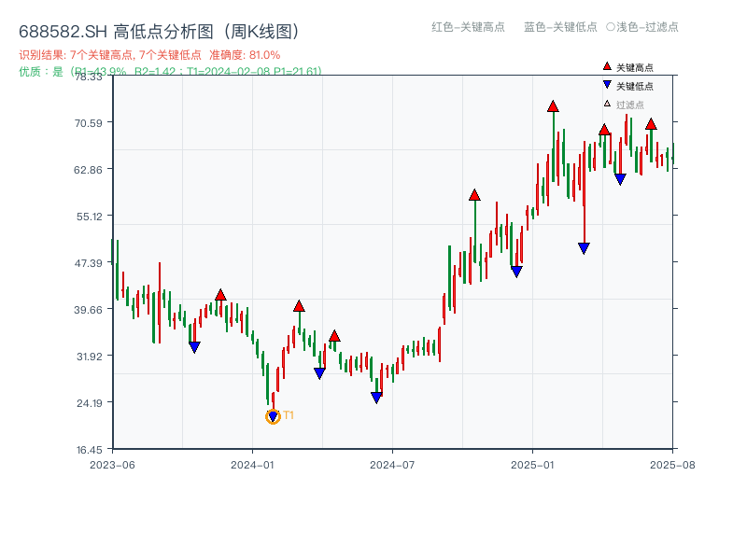This screenshot has width=747, height=560.
Task: Click the circle before 浅色-过滤点 in the header
Action: (611, 27)
